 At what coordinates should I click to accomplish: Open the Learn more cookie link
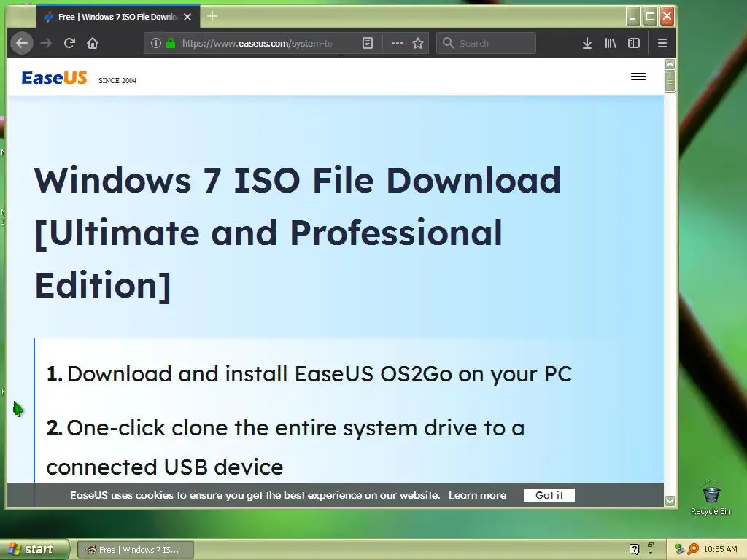pos(477,495)
